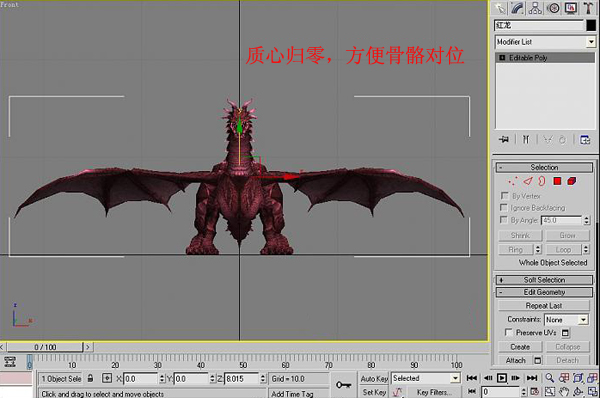Image resolution: width=600 pixels, height=398 pixels.
Task: Select Polygon sub-object level
Action: tap(557, 181)
